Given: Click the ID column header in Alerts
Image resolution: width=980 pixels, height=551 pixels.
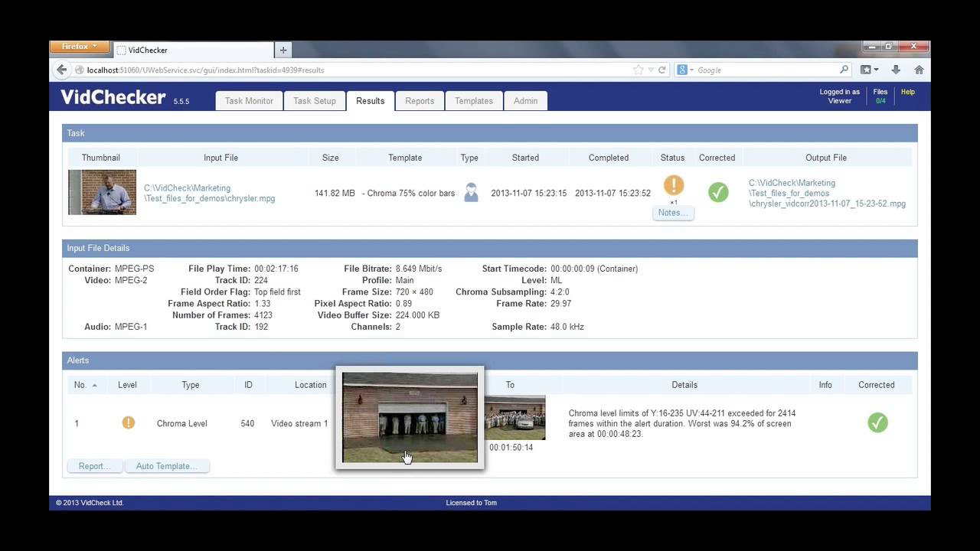Looking at the screenshot, I should tap(248, 385).
